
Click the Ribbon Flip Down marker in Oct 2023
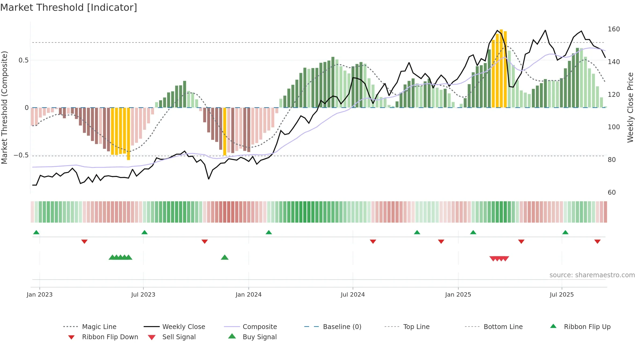pyautogui.click(x=204, y=242)
